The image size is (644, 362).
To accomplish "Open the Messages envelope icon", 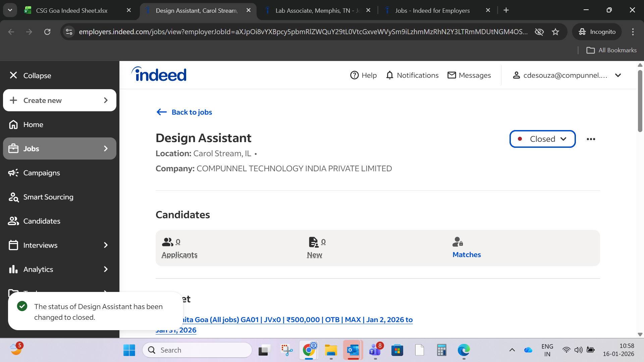I will pos(451,75).
